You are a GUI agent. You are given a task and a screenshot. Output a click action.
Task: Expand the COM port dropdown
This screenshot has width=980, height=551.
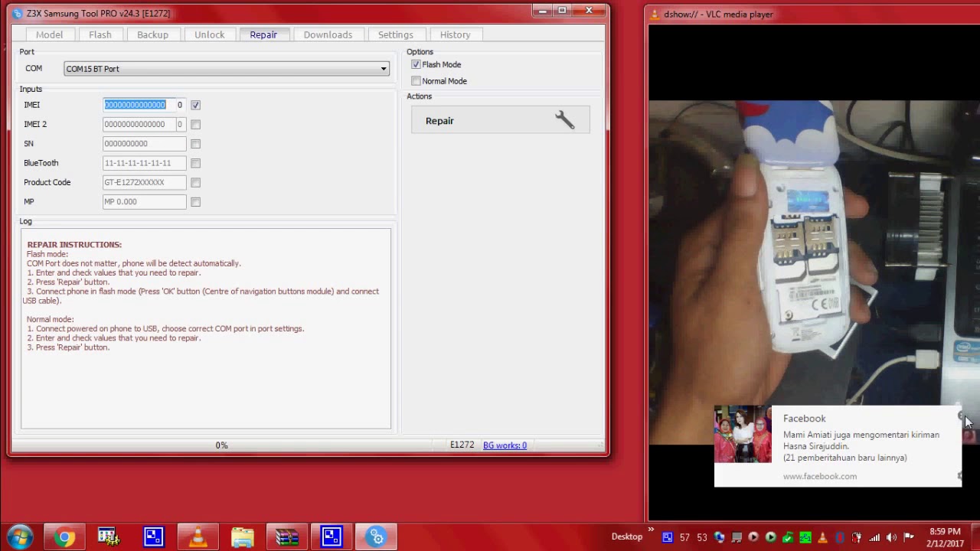pyautogui.click(x=384, y=69)
